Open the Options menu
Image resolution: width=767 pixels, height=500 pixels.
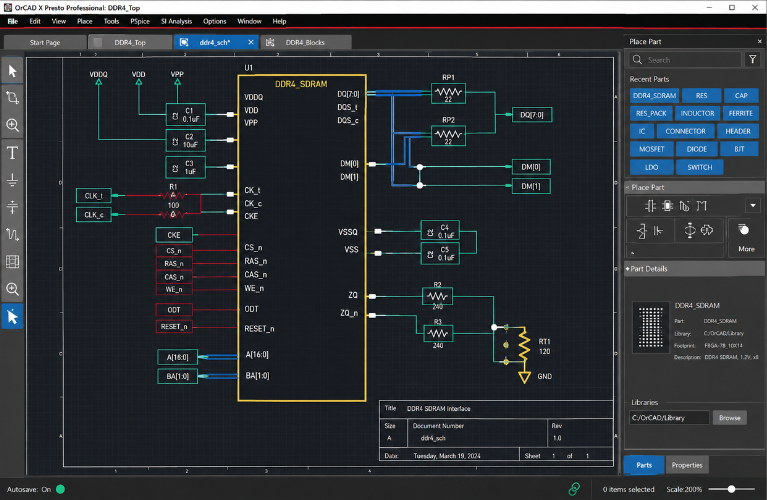[x=215, y=21]
